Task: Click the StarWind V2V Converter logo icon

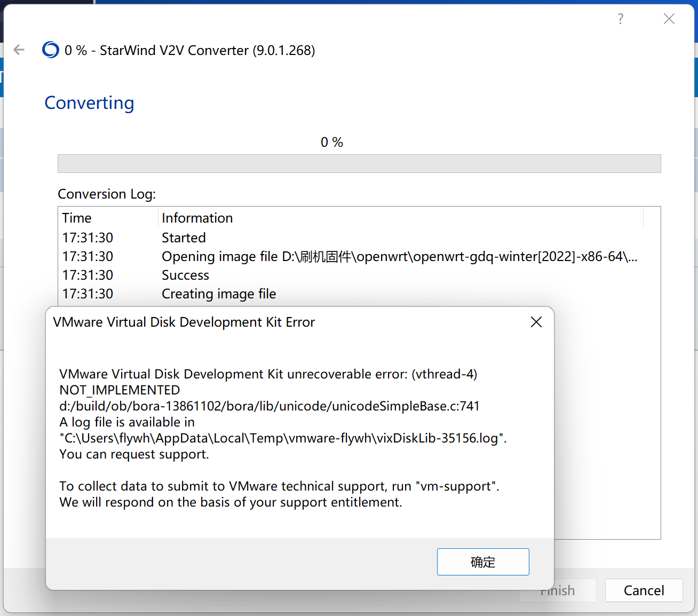Action: [51, 50]
